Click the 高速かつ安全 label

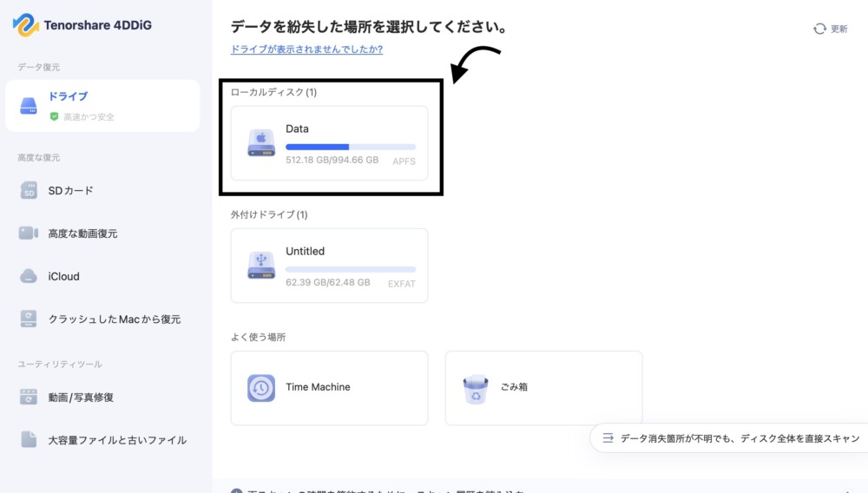89,117
